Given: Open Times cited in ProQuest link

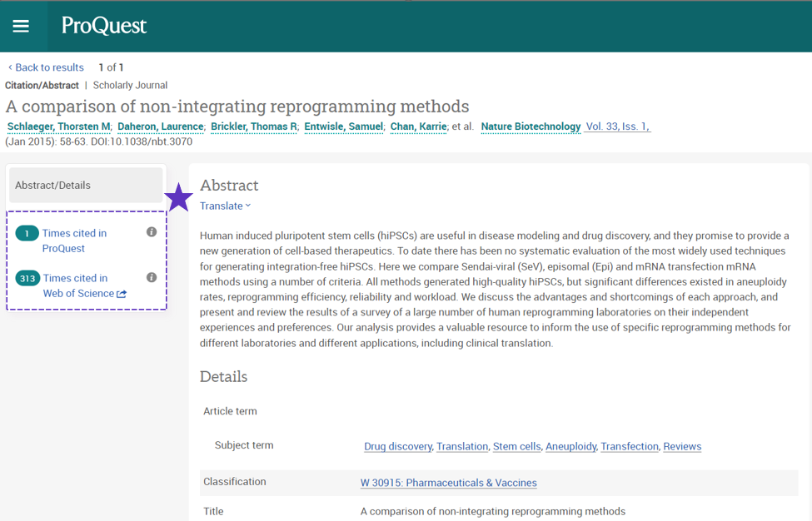Looking at the screenshot, I should click(74, 241).
